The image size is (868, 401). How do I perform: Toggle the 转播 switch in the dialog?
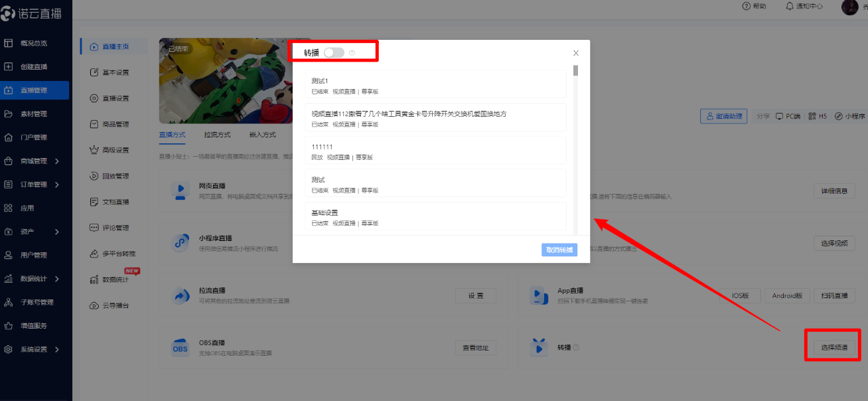tap(334, 52)
